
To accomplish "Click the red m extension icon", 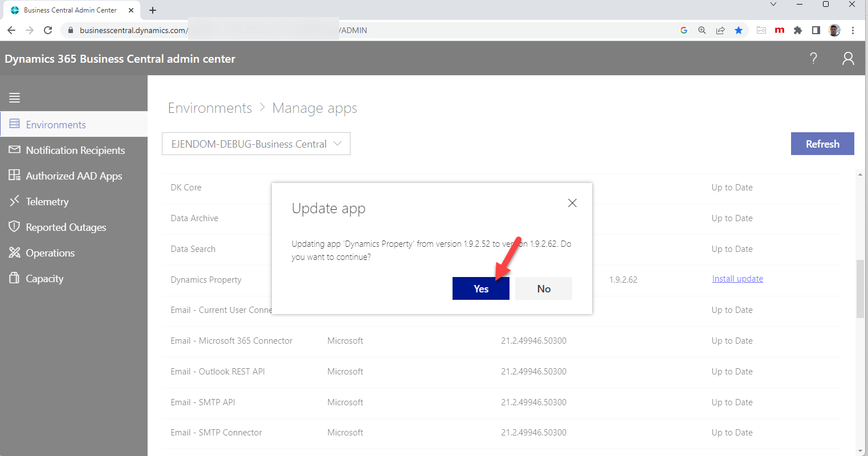I will (x=780, y=30).
